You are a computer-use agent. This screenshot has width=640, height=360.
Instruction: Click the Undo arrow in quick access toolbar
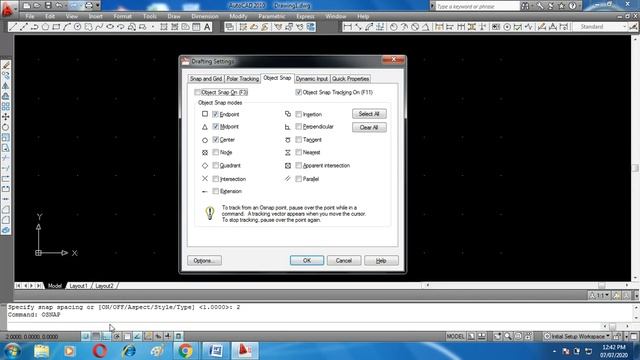pos(59,6)
